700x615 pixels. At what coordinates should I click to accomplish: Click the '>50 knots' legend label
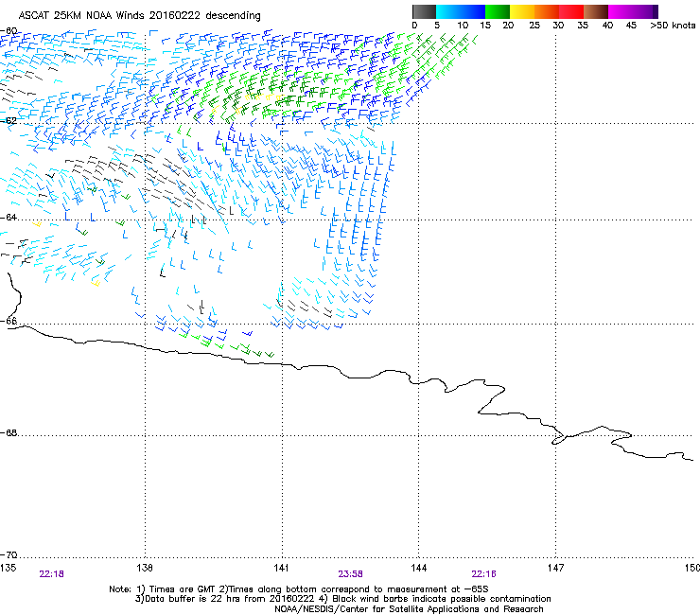coord(673,26)
